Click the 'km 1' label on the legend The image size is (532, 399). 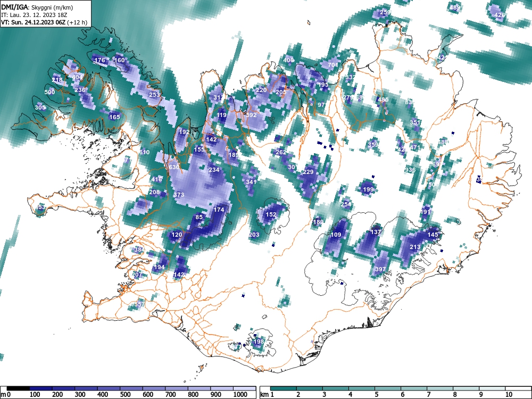pyautogui.click(x=268, y=395)
